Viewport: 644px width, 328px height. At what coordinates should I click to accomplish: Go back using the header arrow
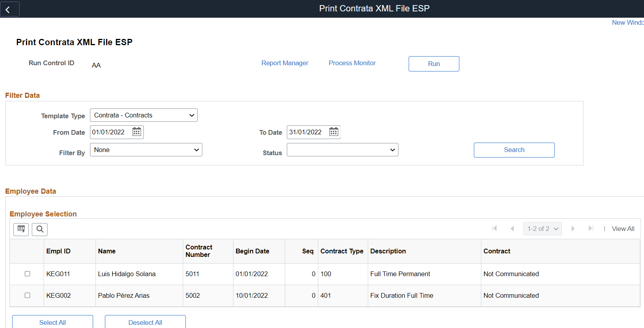click(9, 9)
